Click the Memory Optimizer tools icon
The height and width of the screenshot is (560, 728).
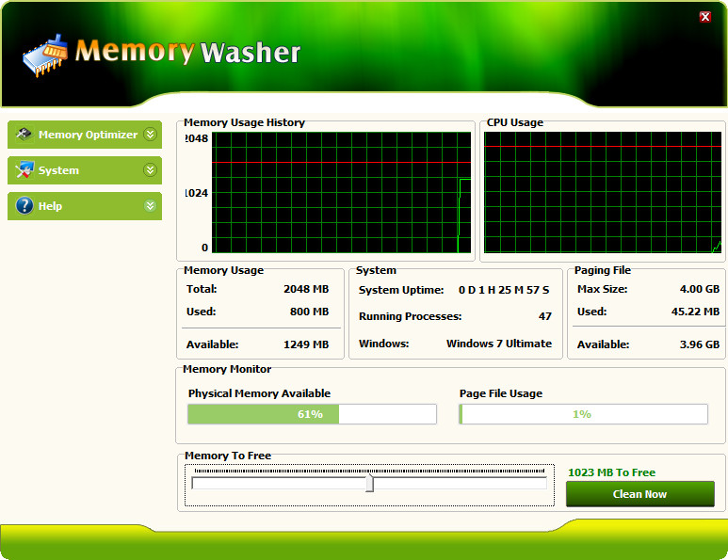point(24,134)
